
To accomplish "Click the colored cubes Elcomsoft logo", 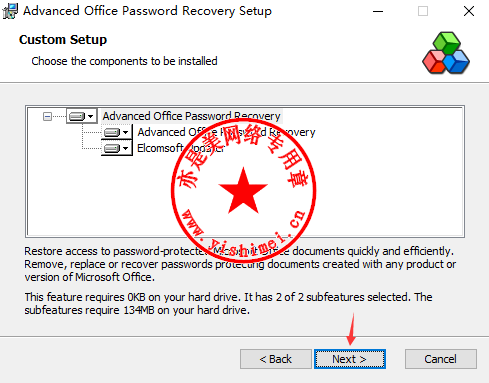I will [446, 53].
